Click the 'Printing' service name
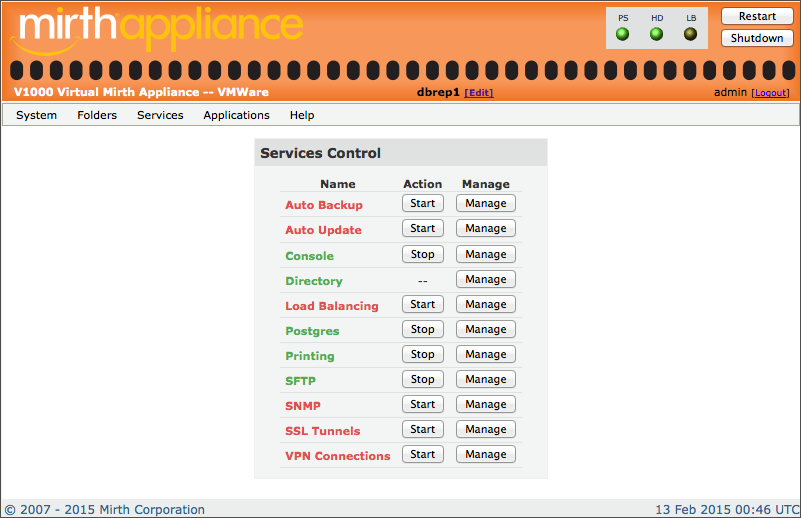The height and width of the screenshot is (518, 801). (x=310, y=356)
